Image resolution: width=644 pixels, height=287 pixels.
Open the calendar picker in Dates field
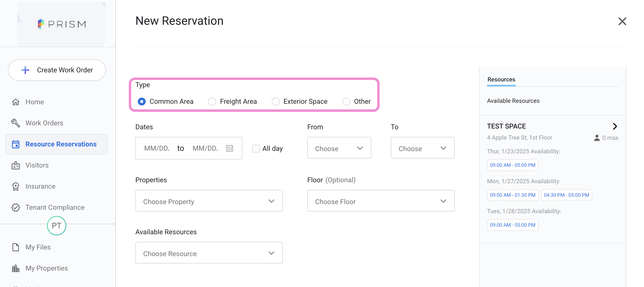tap(229, 148)
